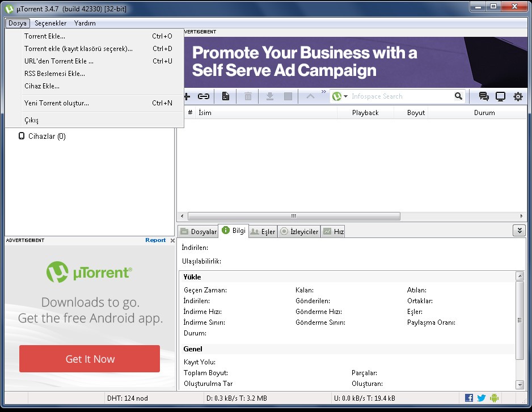Click the µTorrent icon in the title bar
The height and width of the screenshot is (412, 532).
coord(9,9)
